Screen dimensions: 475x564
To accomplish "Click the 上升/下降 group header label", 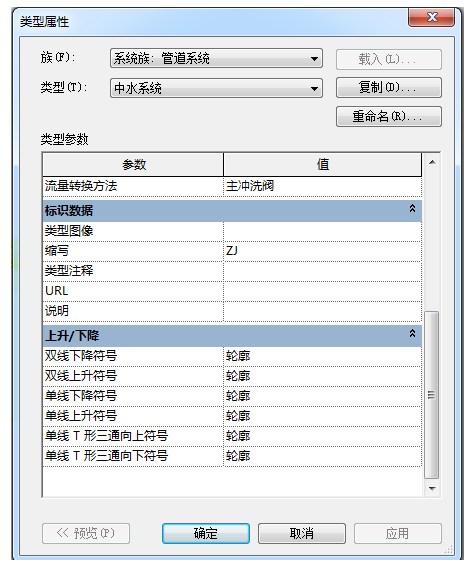I will point(72,336).
